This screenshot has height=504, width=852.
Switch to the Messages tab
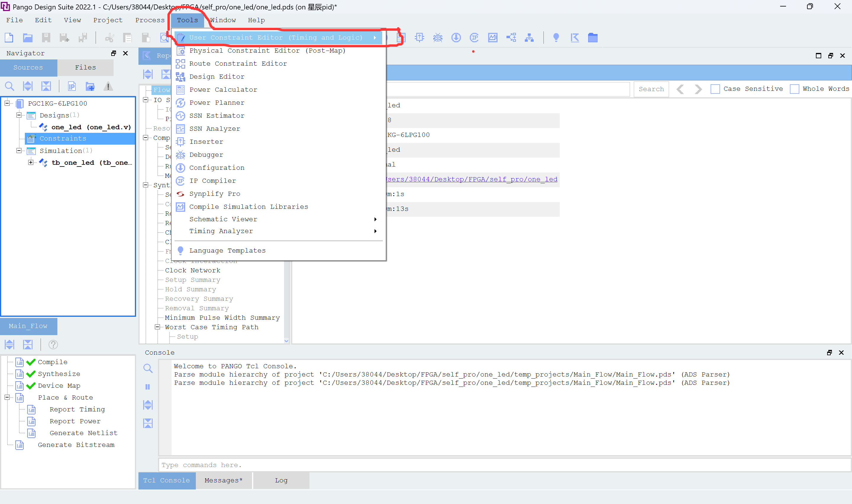[223, 480]
